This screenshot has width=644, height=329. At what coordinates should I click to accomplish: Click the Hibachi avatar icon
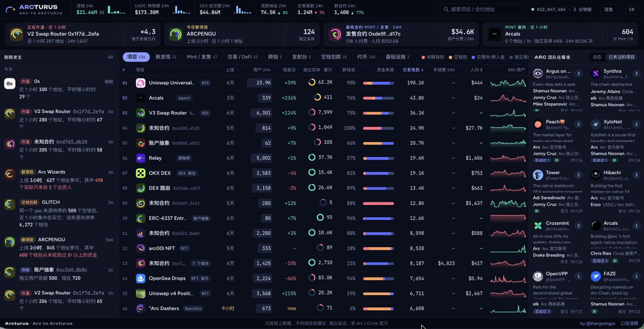tap(596, 175)
